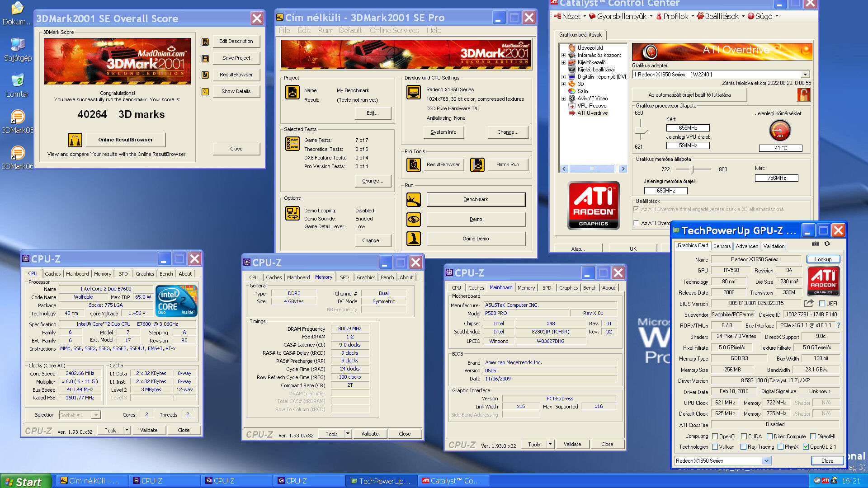Switch to the Caches tab in the CPU-Z CPU window
868x488 pixels.
pos(52,274)
